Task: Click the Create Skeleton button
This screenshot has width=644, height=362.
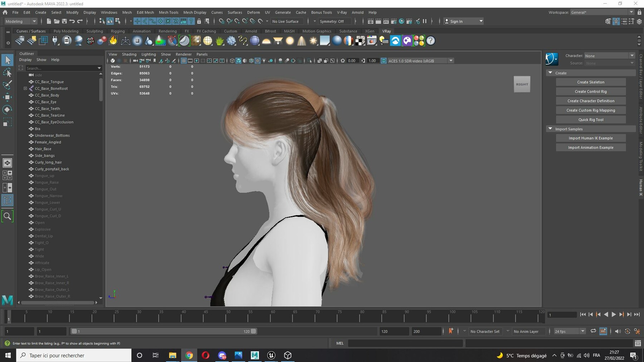Action: [x=591, y=82]
